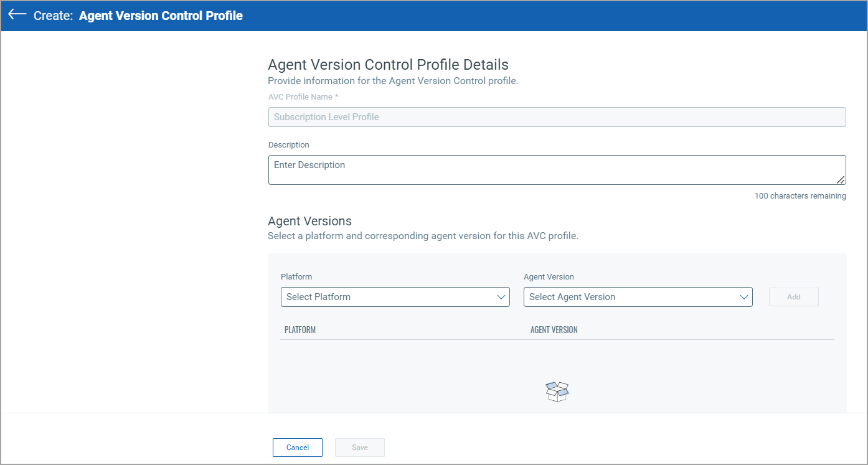Click the Agent Versions section heading

pos(309,221)
